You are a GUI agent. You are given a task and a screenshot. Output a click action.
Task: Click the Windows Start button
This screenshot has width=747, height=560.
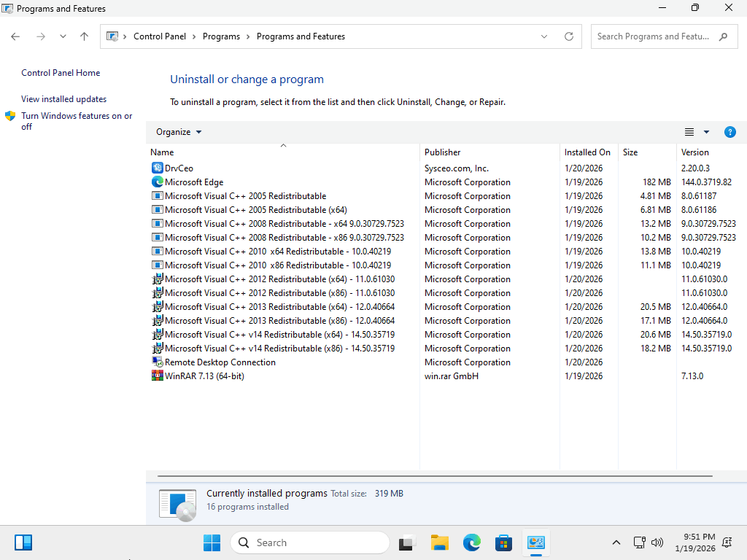pyautogui.click(x=212, y=542)
